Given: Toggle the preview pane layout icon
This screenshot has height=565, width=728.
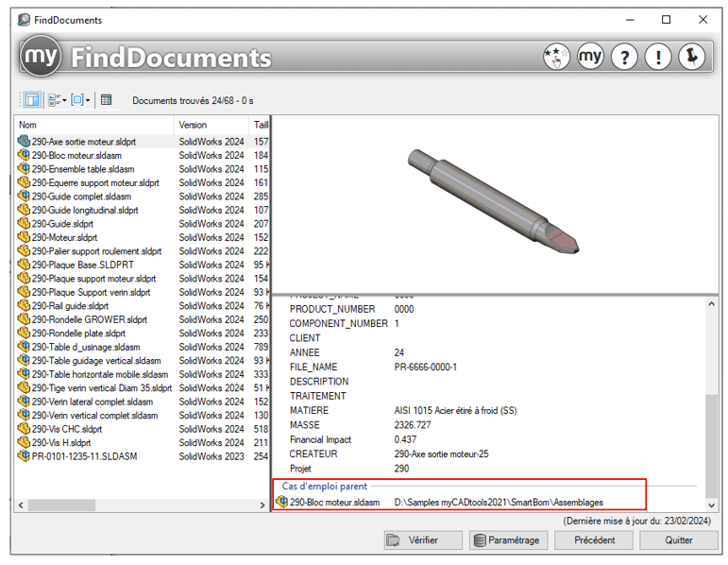Looking at the screenshot, I should pos(32,100).
